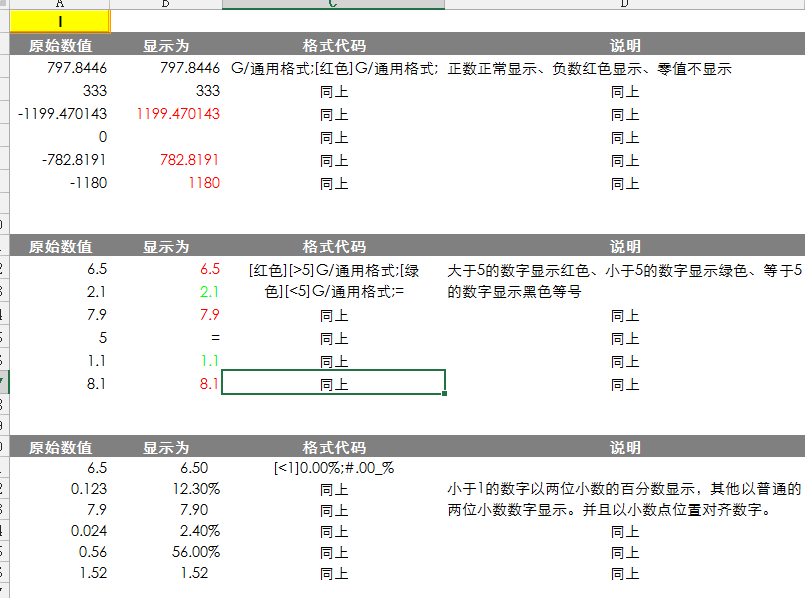The image size is (805, 598).
Task: Select displayed value 56.00%
Action: [x=196, y=552]
